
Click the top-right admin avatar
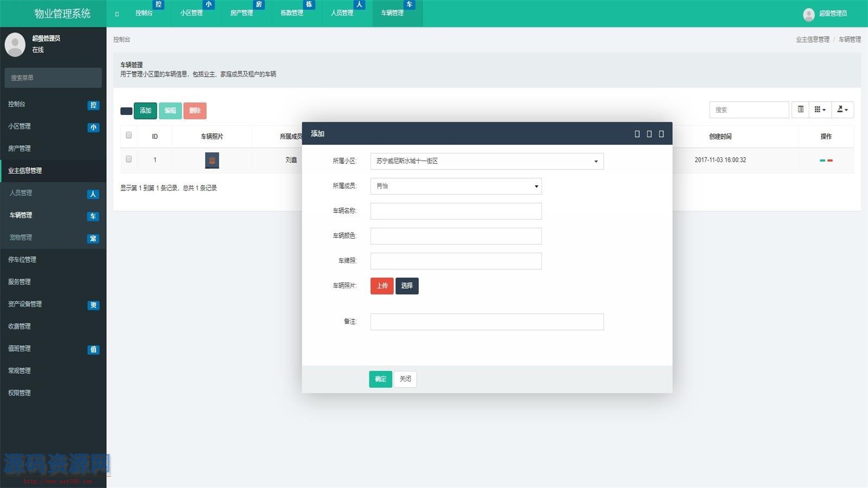tap(808, 14)
